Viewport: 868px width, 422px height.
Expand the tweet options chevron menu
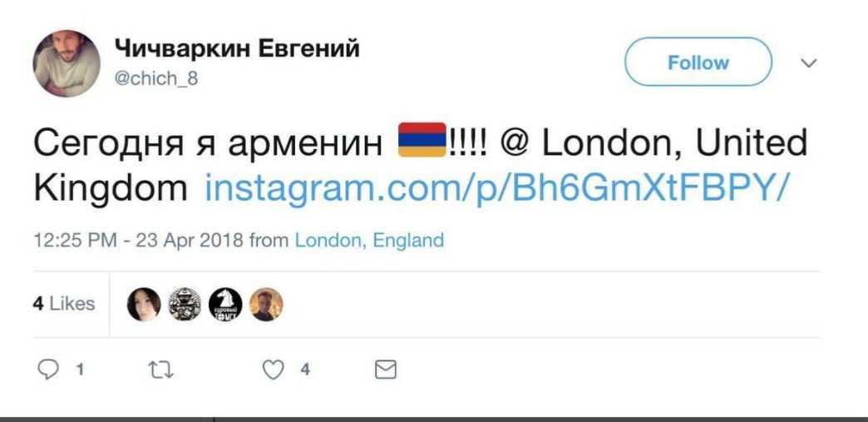point(808,63)
